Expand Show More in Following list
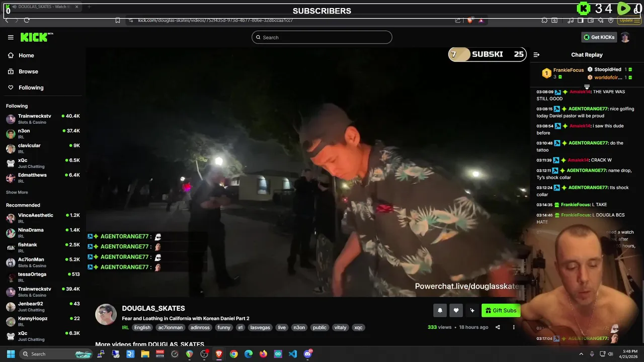This screenshot has height=362, width=644. (17, 193)
